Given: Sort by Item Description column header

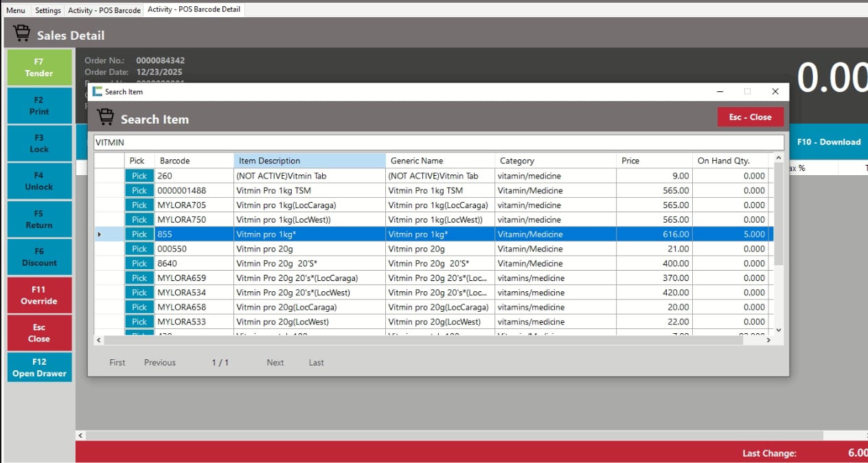Looking at the screenshot, I should tap(309, 161).
